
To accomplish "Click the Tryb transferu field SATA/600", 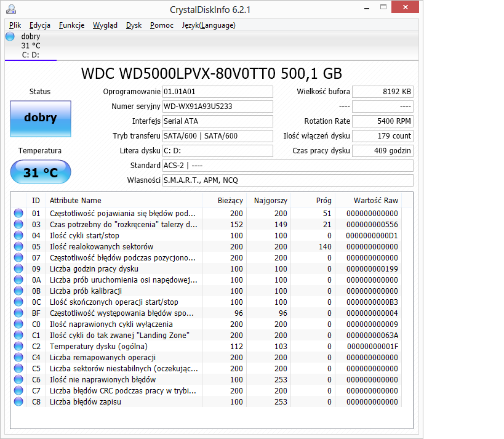I will click(218, 136).
